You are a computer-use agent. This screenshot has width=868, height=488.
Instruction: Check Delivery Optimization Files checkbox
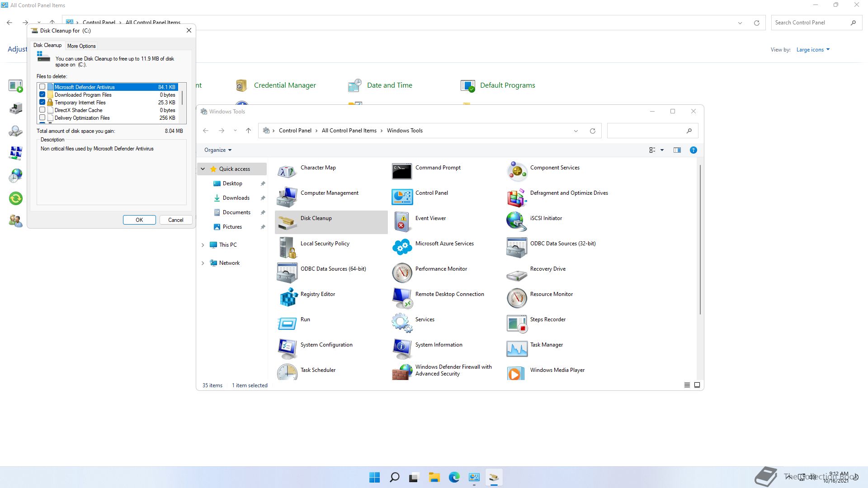point(42,117)
